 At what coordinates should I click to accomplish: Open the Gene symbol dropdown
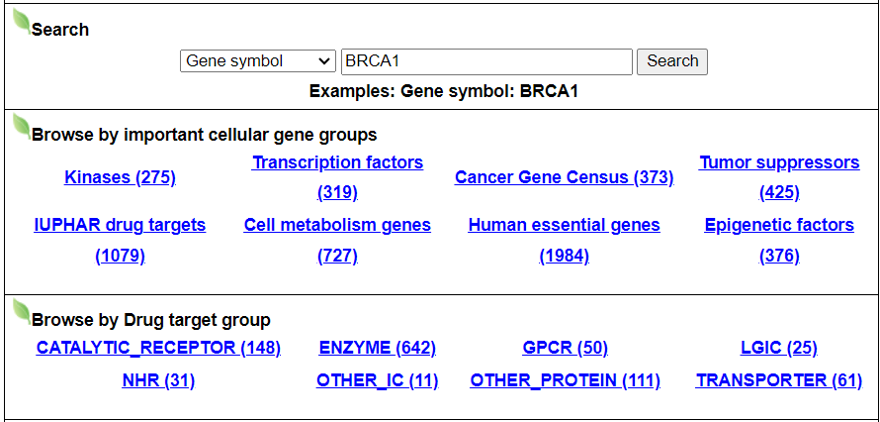pos(258,61)
